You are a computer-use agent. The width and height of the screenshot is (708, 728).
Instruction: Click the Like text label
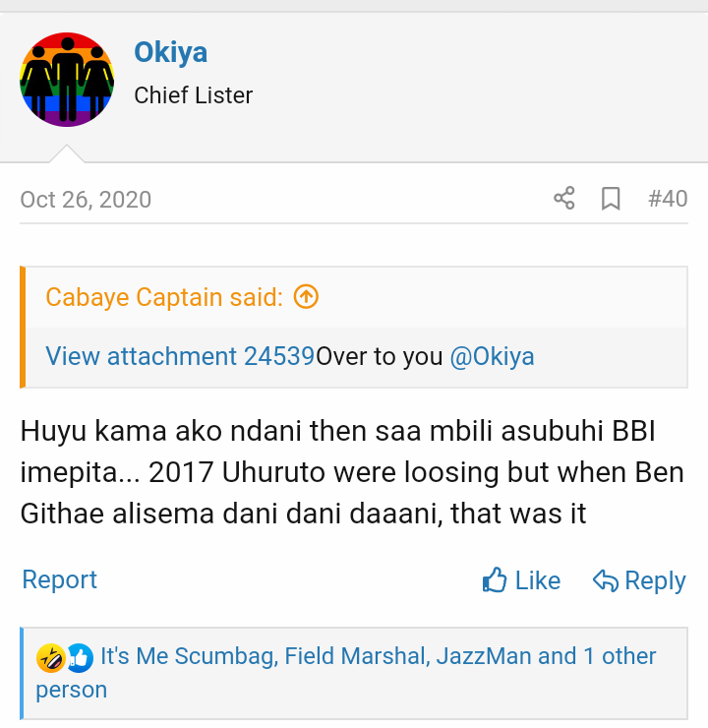click(538, 580)
